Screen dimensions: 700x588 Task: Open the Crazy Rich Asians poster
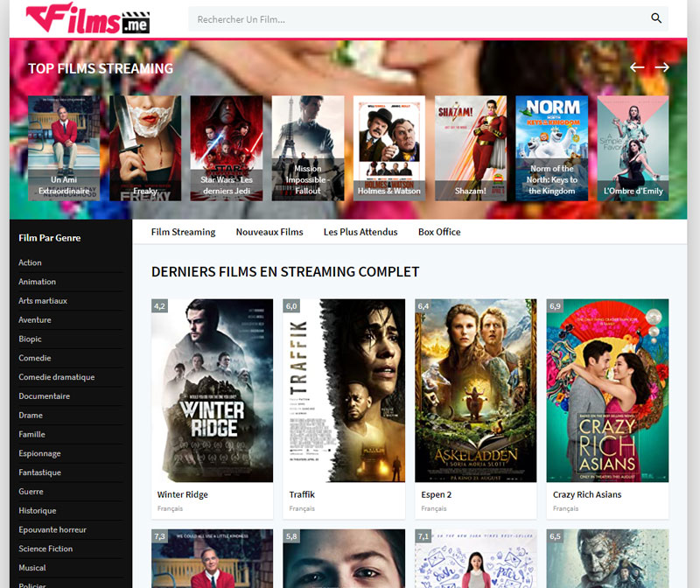pyautogui.click(x=607, y=390)
